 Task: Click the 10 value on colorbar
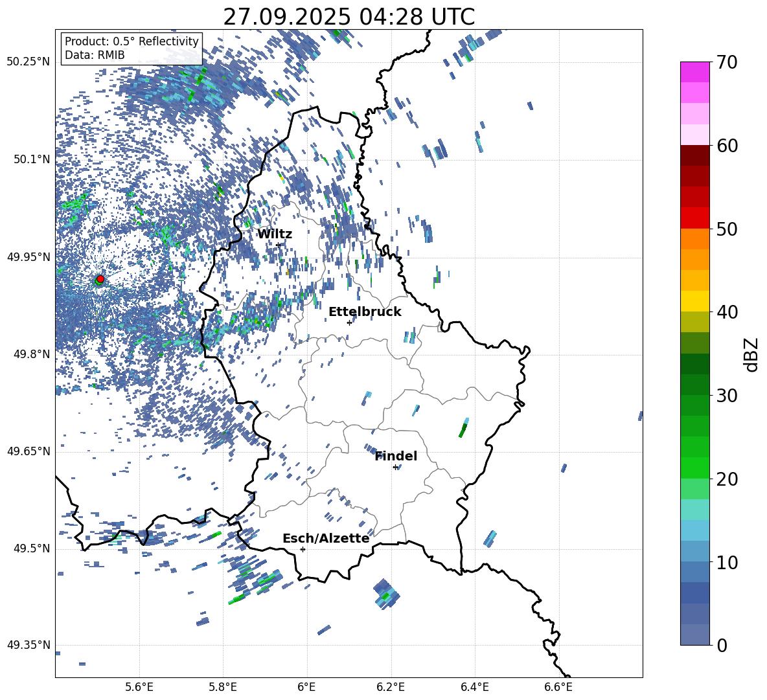click(x=727, y=562)
